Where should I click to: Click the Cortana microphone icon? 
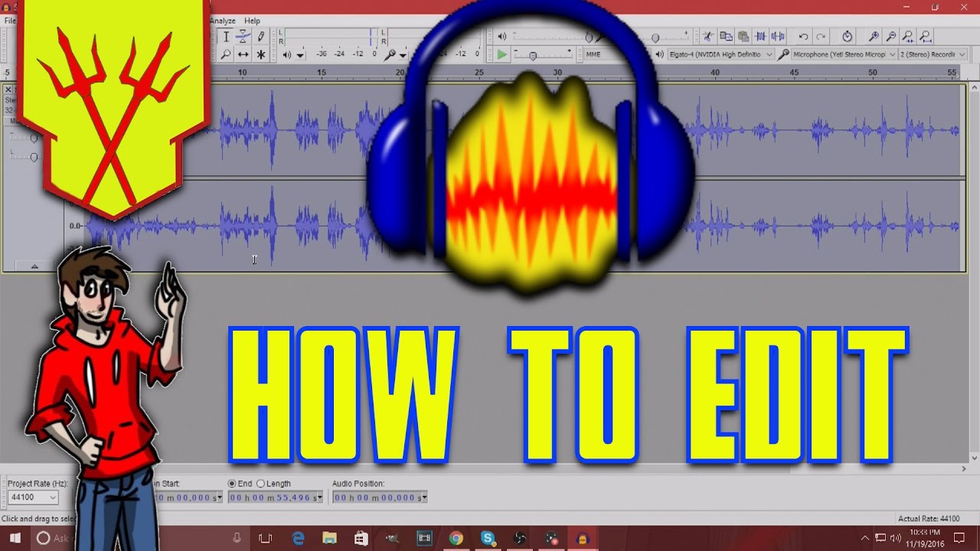click(237, 538)
